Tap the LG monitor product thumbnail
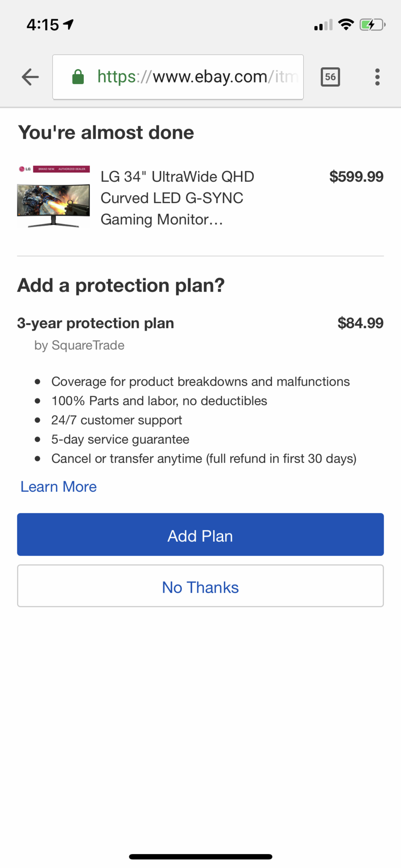The image size is (401, 868). pyautogui.click(x=53, y=197)
